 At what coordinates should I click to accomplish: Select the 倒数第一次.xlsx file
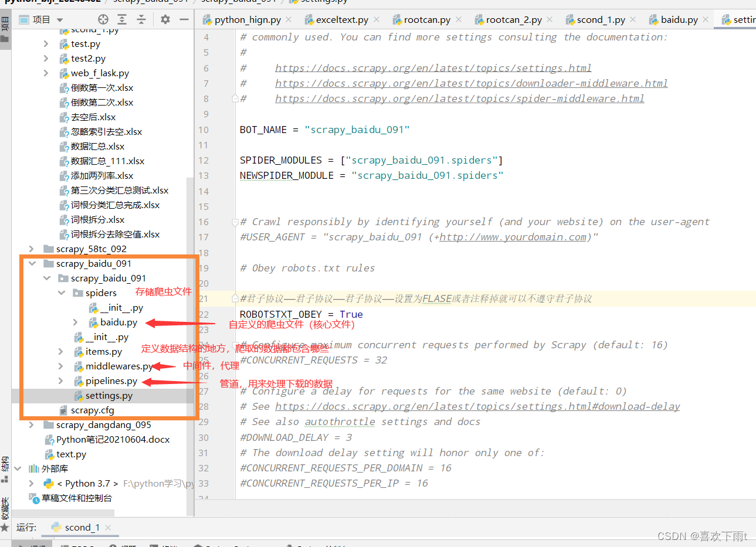(x=102, y=87)
